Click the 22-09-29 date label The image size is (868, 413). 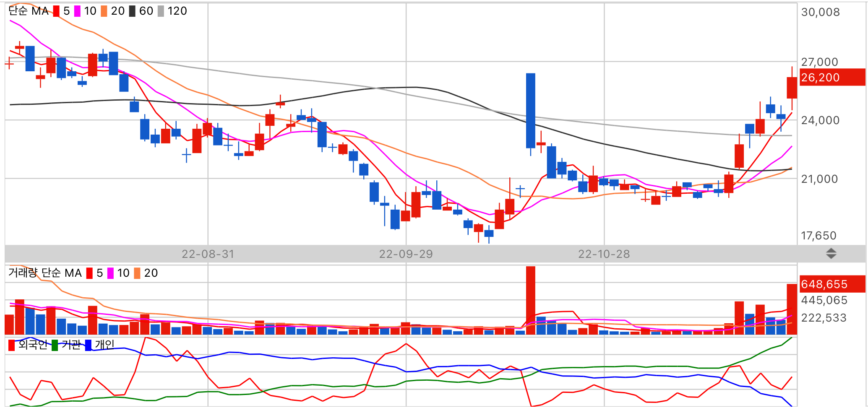click(x=406, y=254)
